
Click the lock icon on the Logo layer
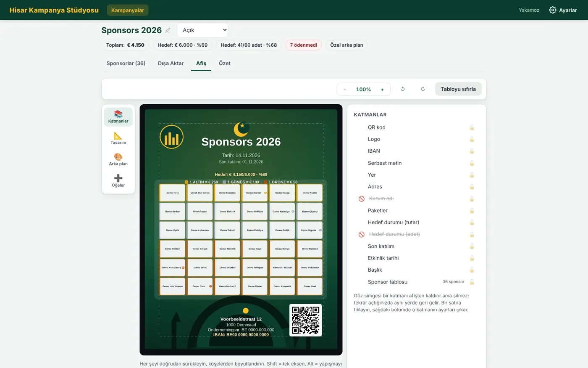point(472,139)
